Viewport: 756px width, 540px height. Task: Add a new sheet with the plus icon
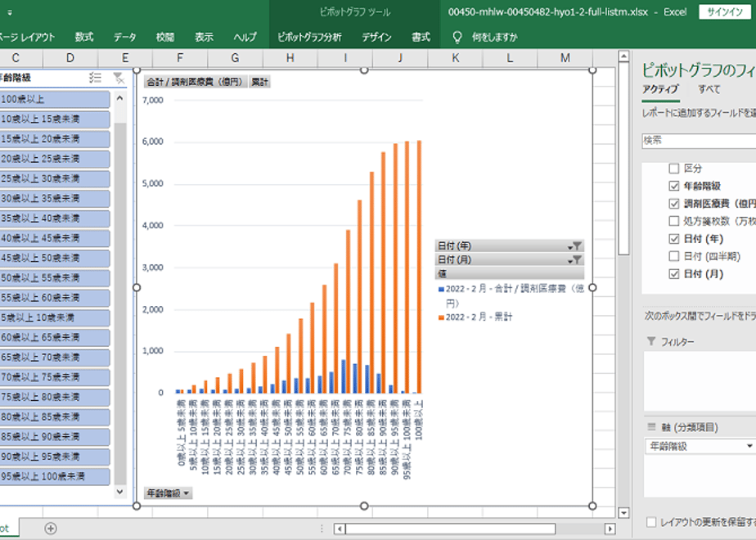(x=51, y=529)
